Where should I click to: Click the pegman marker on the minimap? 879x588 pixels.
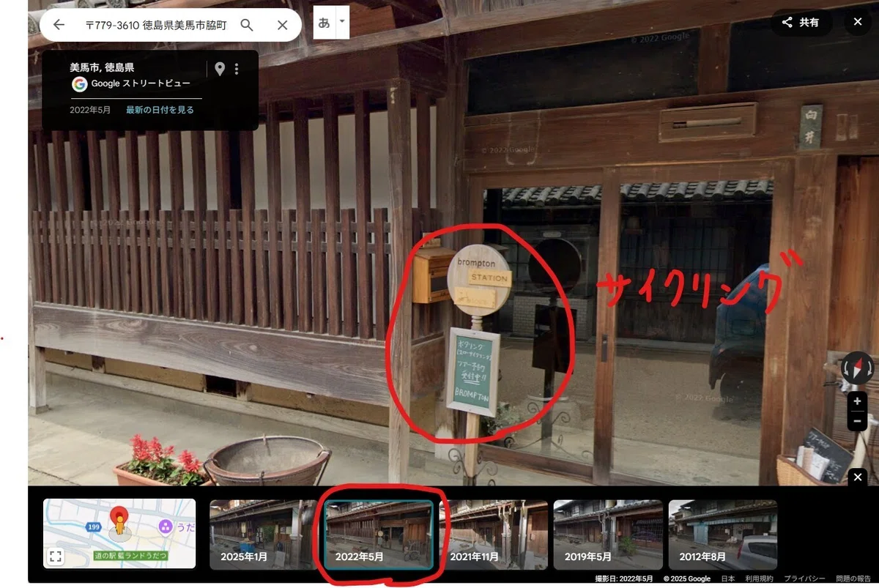click(118, 524)
